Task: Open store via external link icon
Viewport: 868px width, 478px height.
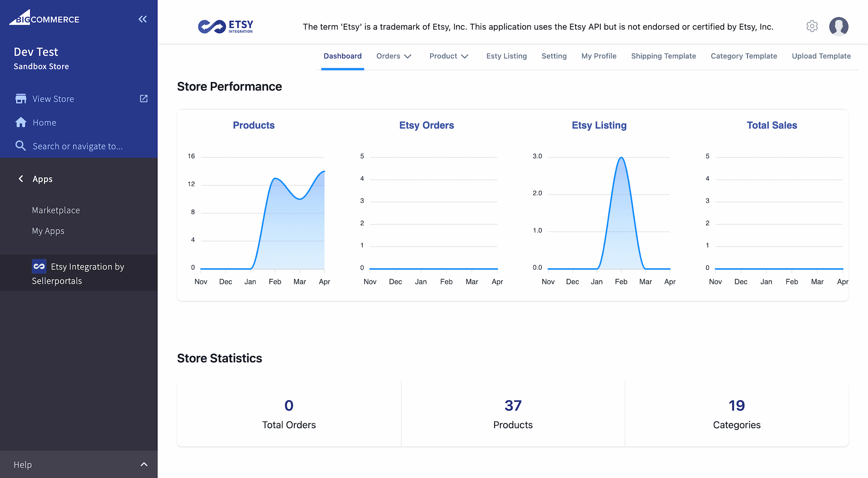Action: pos(144,99)
